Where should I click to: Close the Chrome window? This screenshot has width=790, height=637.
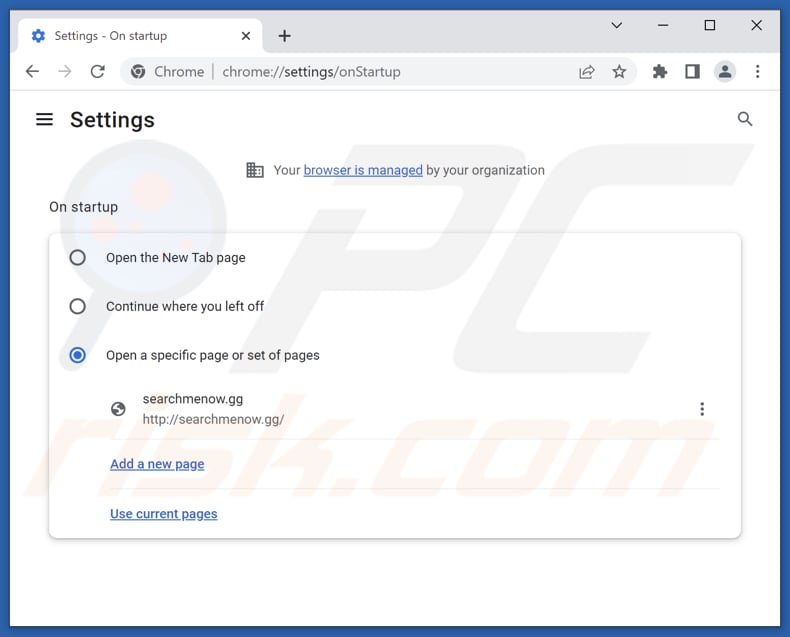(x=756, y=25)
